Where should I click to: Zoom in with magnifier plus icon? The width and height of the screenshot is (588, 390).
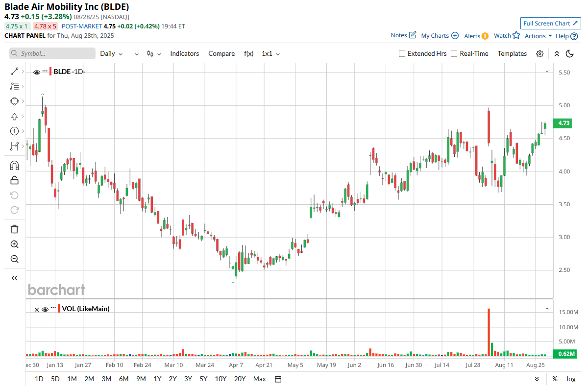click(14, 244)
